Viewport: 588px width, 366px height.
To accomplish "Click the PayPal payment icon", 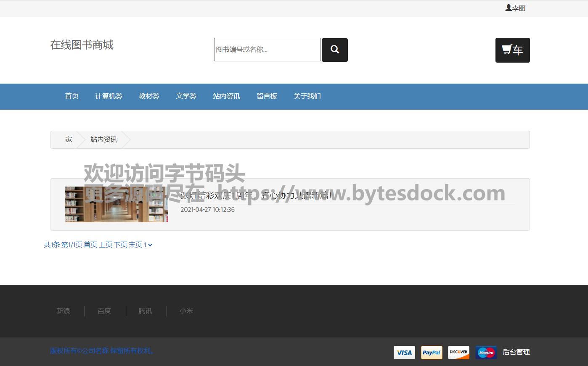I will click(432, 353).
